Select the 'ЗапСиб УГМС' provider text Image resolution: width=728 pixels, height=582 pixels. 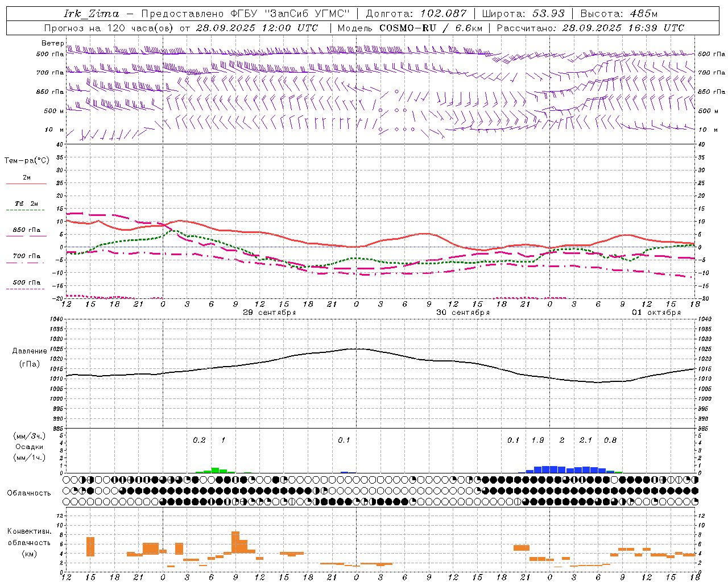pyautogui.click(x=307, y=14)
